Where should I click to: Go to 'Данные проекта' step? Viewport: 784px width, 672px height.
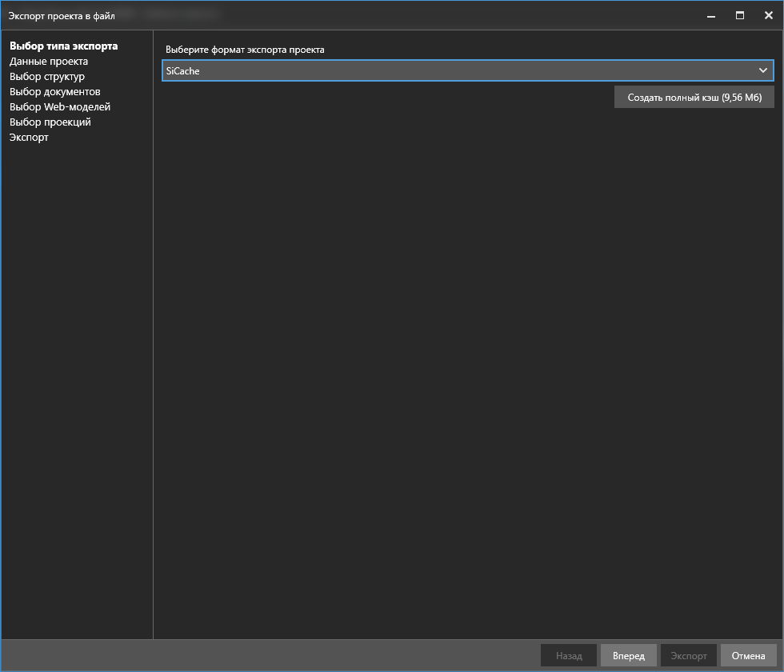click(x=49, y=62)
